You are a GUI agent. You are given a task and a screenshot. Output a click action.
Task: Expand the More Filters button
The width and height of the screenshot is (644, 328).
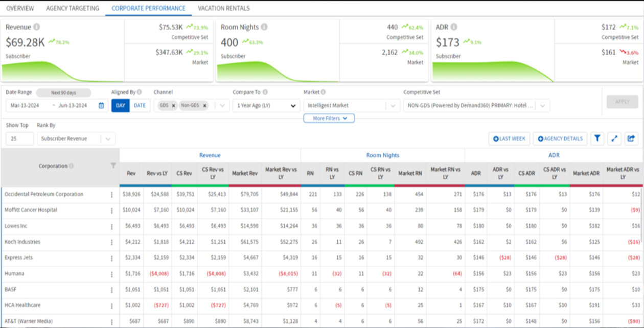(x=329, y=118)
